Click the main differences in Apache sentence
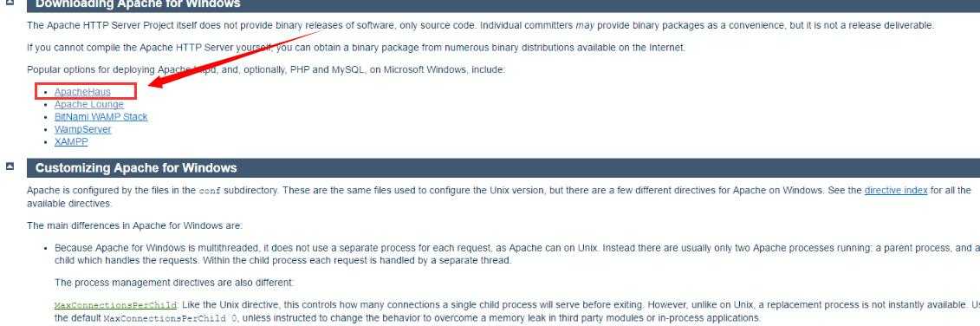The height and width of the screenshot is (326, 980). pos(134,225)
